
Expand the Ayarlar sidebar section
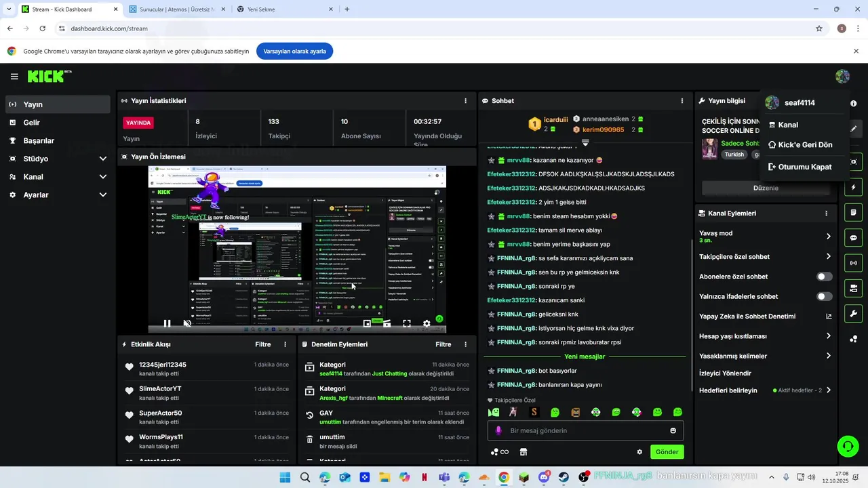[x=58, y=195]
